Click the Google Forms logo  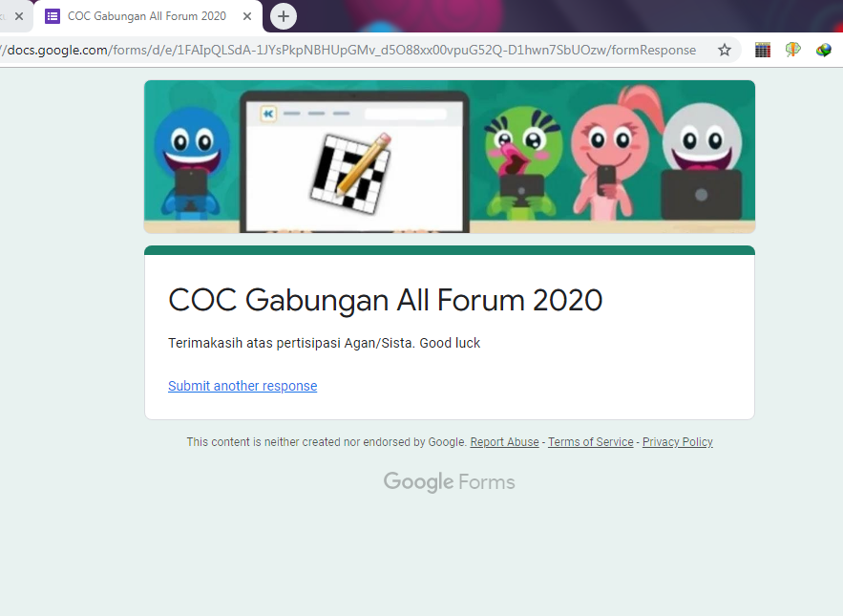click(449, 481)
